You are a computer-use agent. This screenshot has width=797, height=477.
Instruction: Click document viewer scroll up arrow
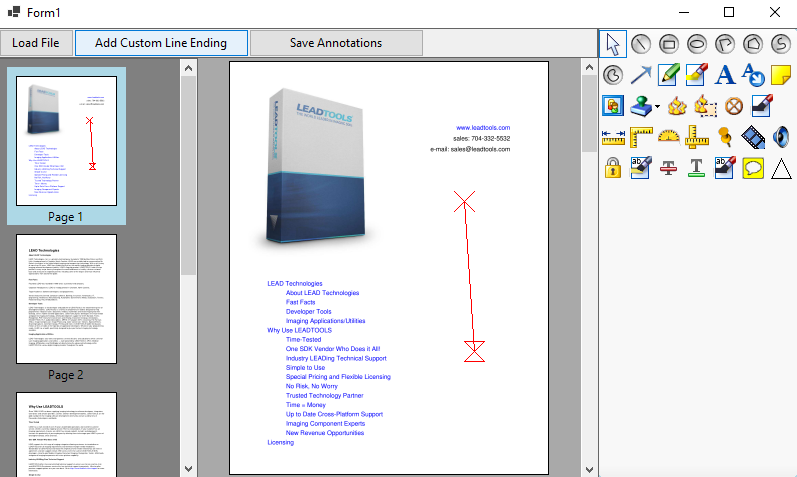(590, 67)
